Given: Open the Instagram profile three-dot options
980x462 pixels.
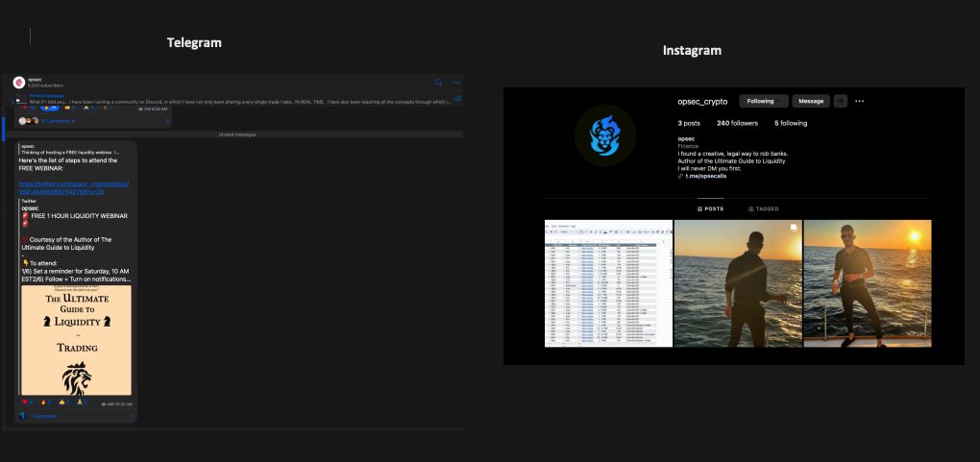Looking at the screenshot, I should pyautogui.click(x=859, y=101).
